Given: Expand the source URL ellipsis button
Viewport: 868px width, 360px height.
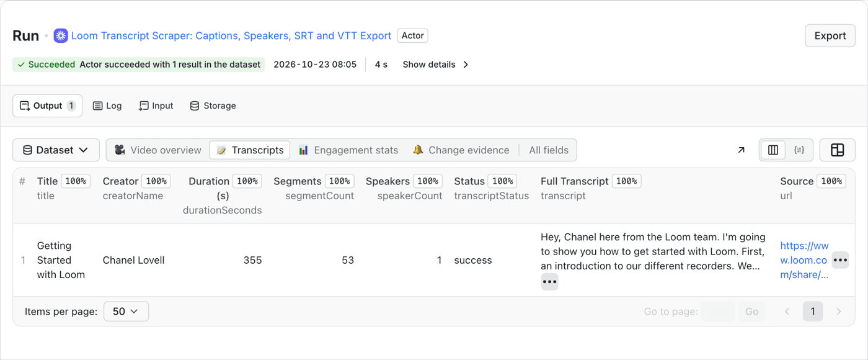Looking at the screenshot, I should [840, 260].
